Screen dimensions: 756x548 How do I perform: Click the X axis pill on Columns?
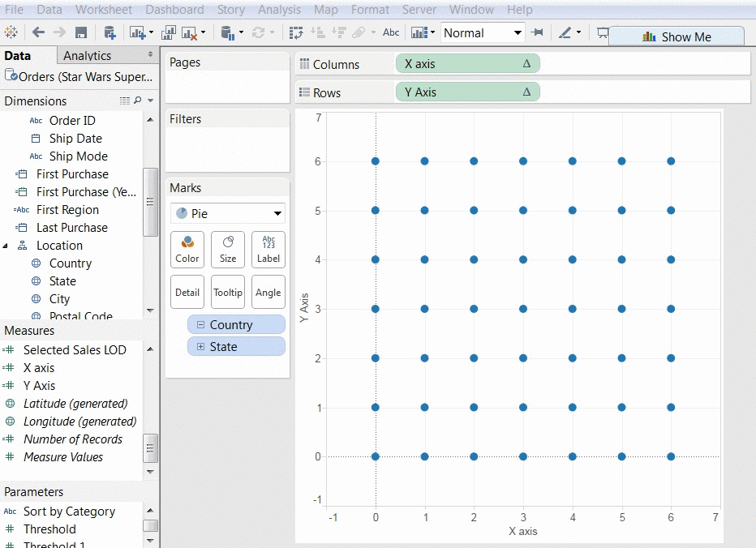click(x=467, y=63)
